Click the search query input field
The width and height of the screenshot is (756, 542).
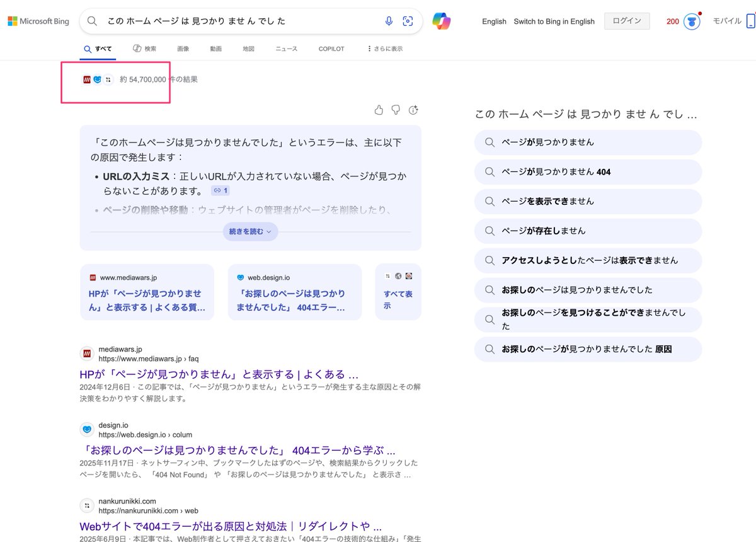tap(239, 21)
